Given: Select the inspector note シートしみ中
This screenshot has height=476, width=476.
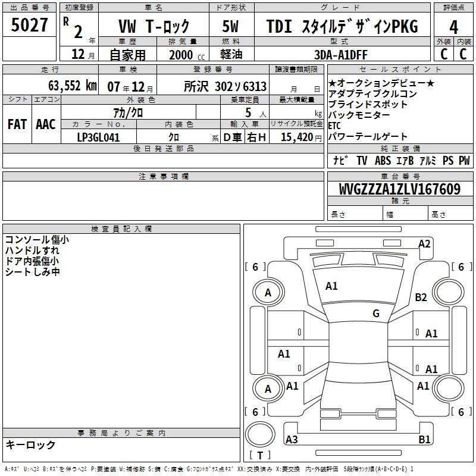Looking at the screenshot, I should pos(32,272).
